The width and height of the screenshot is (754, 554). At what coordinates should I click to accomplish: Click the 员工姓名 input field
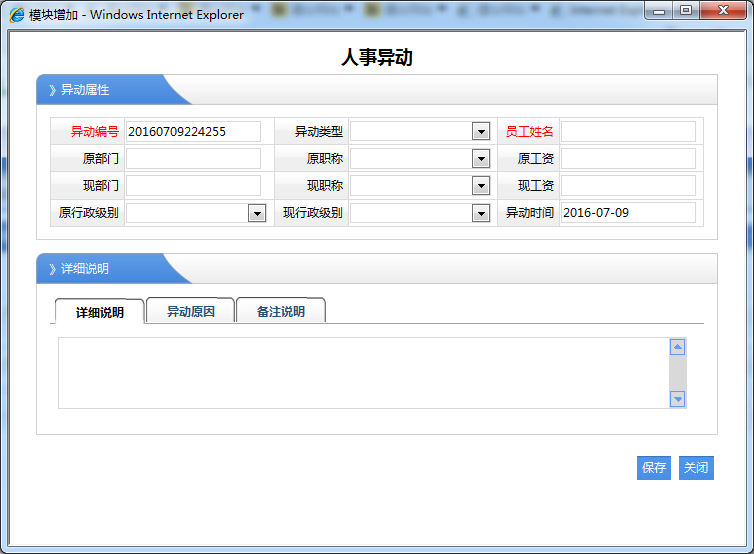click(628, 132)
